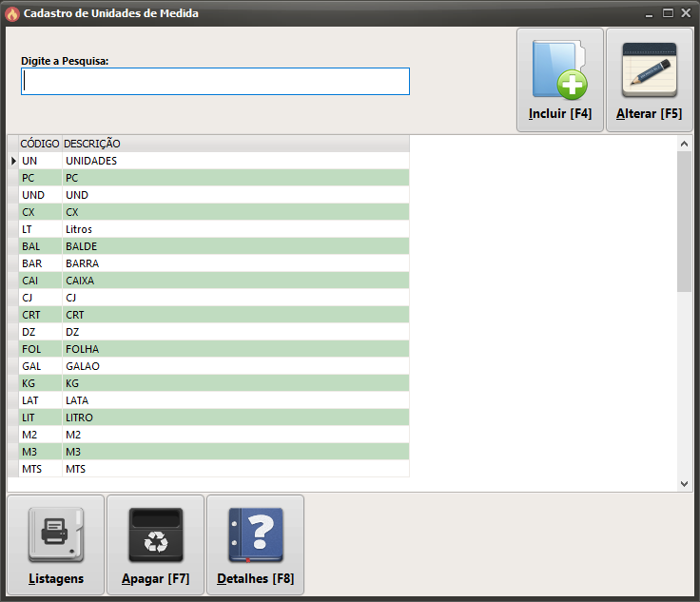The image size is (700, 602).
Task: Click the Apagar [F7] recycle bin icon
Action: [x=155, y=534]
